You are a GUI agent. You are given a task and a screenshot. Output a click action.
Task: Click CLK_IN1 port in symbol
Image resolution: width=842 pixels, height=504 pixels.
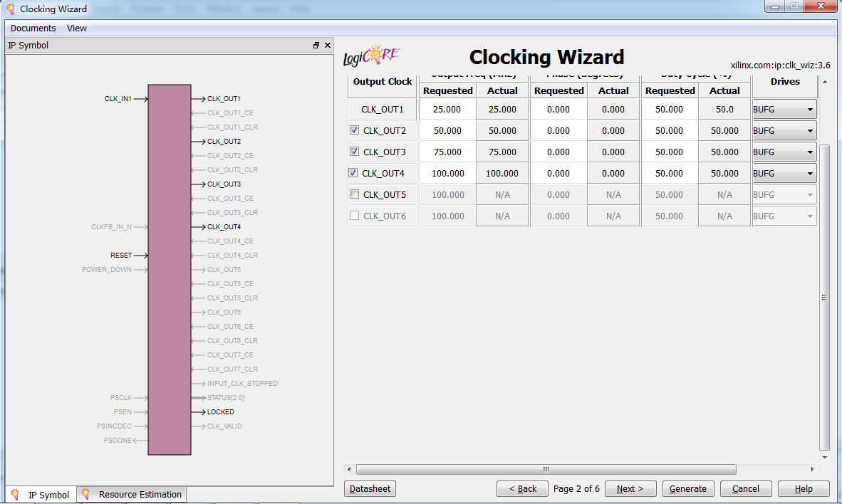[118, 99]
